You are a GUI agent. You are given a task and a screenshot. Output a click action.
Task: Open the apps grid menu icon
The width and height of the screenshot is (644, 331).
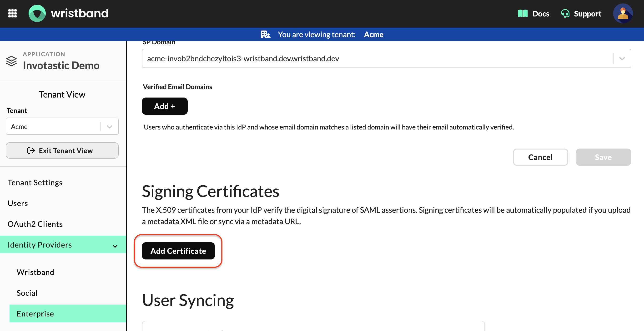[12, 13]
